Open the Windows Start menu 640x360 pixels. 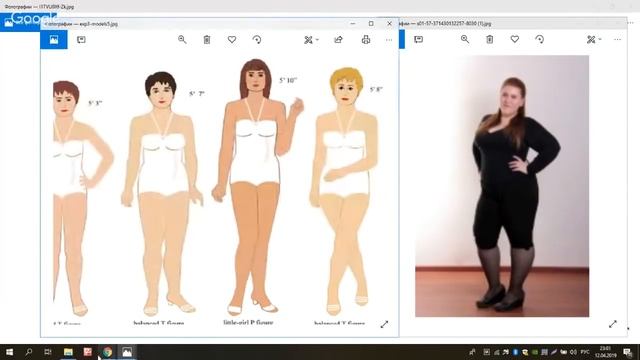point(9,352)
